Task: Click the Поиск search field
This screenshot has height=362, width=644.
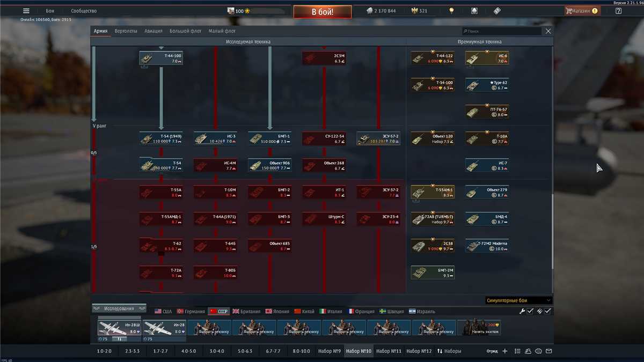Action: tap(502, 31)
